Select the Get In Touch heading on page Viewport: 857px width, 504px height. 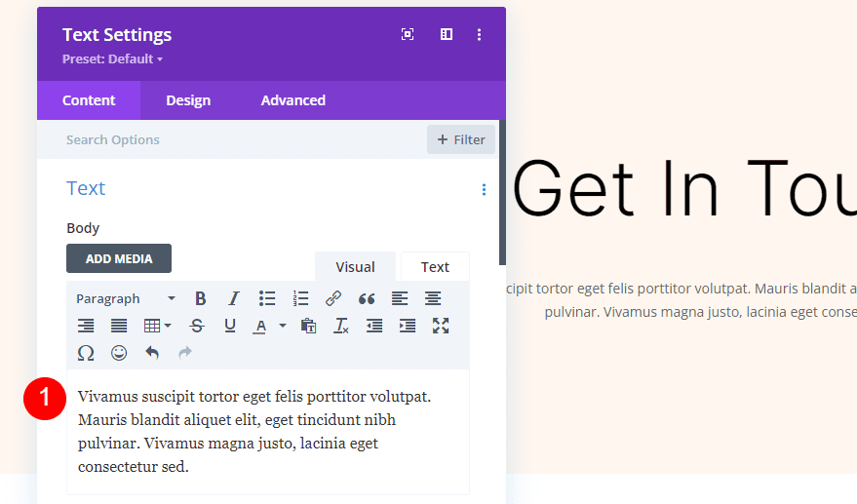[x=684, y=187]
